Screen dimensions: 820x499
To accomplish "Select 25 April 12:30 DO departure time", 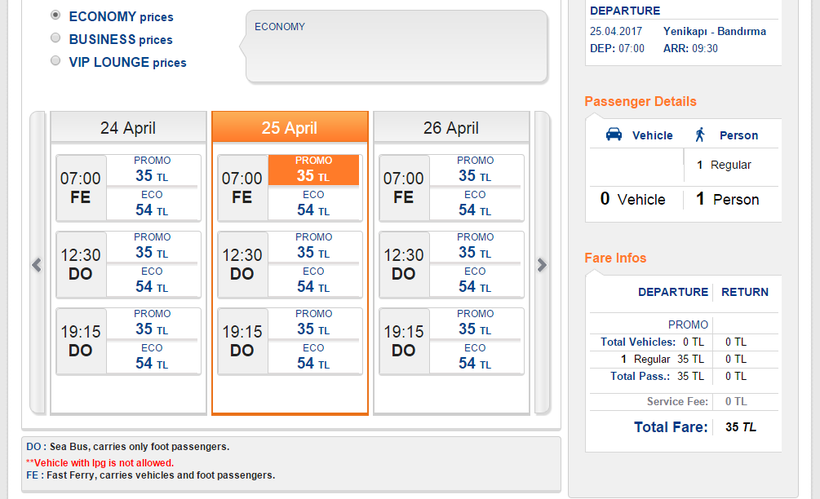I will 242,264.
